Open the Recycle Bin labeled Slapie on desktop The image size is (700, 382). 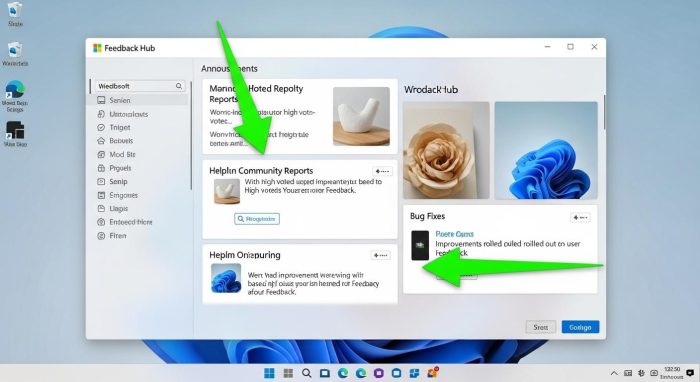tap(15, 14)
